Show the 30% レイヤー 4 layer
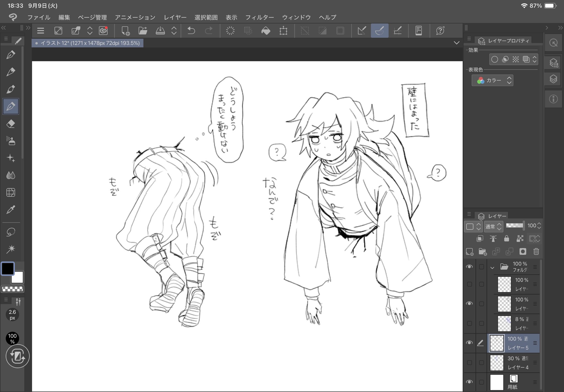The image size is (564, 392). tap(469, 363)
